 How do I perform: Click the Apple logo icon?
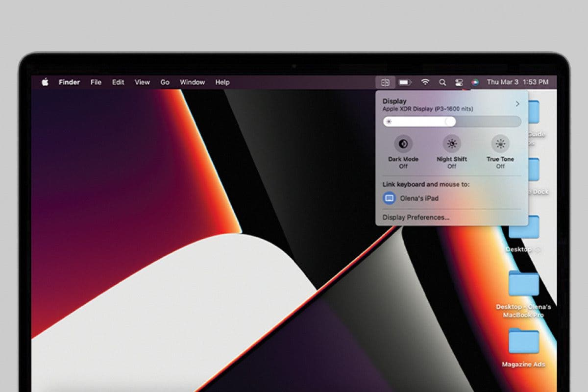pos(45,82)
